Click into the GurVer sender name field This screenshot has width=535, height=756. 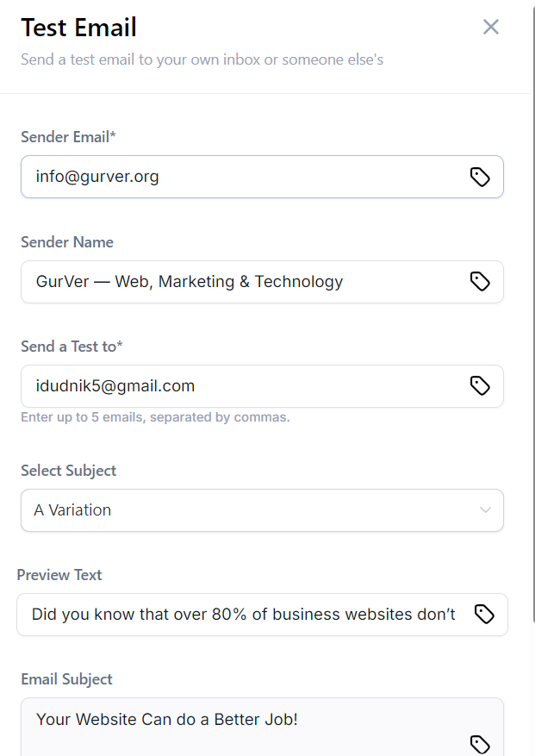241,281
